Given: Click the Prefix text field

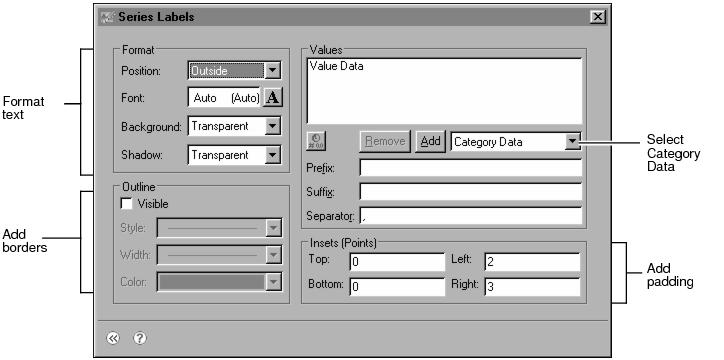Looking at the screenshot, I should (x=471, y=168).
